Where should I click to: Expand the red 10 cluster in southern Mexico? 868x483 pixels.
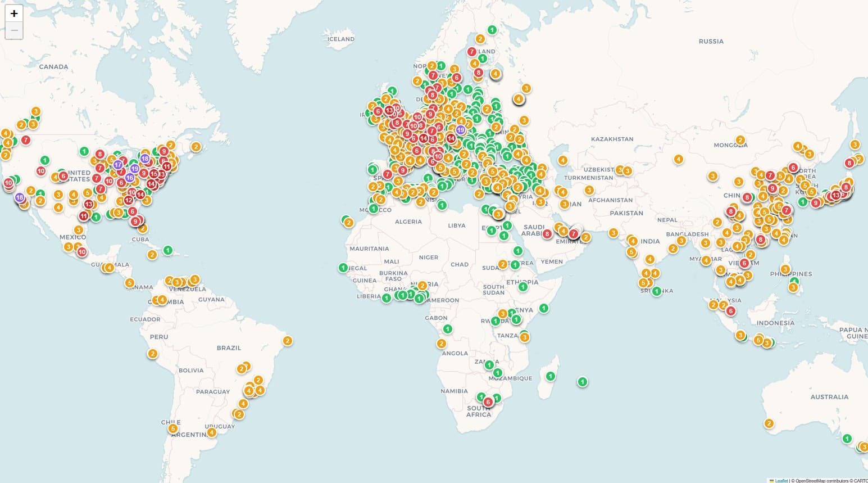(82, 251)
